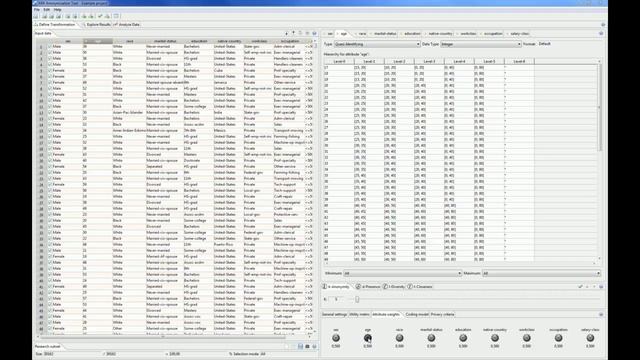Toggle checkbox of row with Cuba
The width and height of the screenshot is (640, 360).
50,70
